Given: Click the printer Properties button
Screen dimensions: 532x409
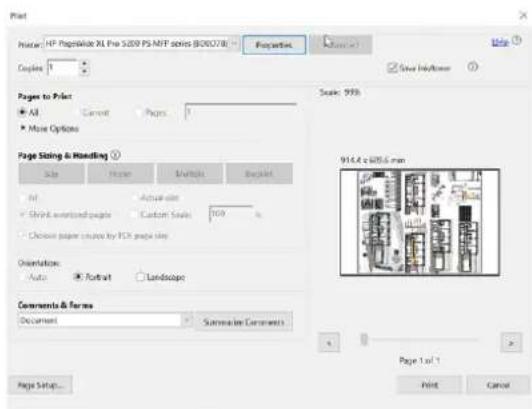Looking at the screenshot, I should pyautogui.click(x=274, y=45).
